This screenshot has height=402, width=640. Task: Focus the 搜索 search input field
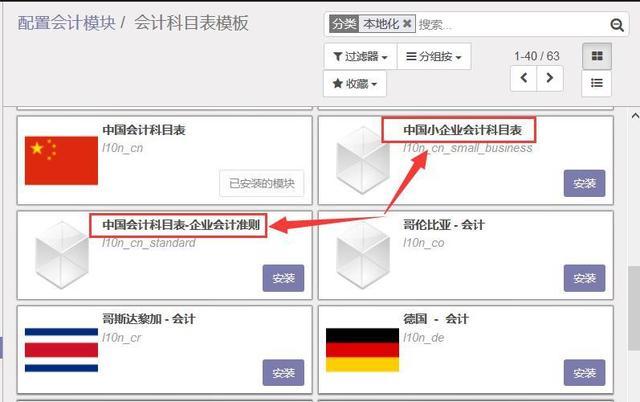512,24
